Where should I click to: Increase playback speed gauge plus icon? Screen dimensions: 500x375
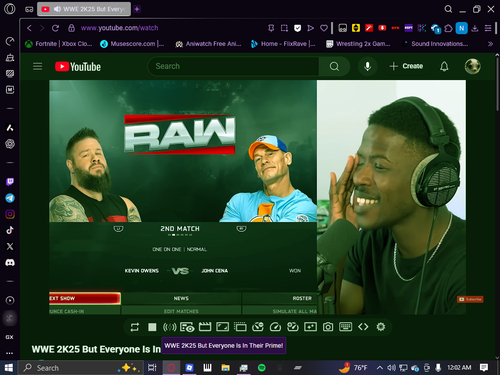[x=293, y=327]
